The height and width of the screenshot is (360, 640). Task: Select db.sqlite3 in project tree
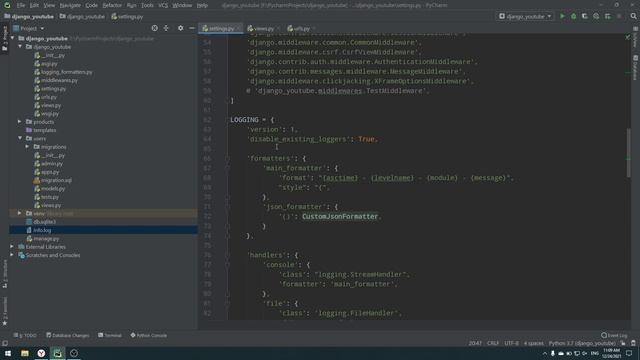pyautogui.click(x=44, y=222)
